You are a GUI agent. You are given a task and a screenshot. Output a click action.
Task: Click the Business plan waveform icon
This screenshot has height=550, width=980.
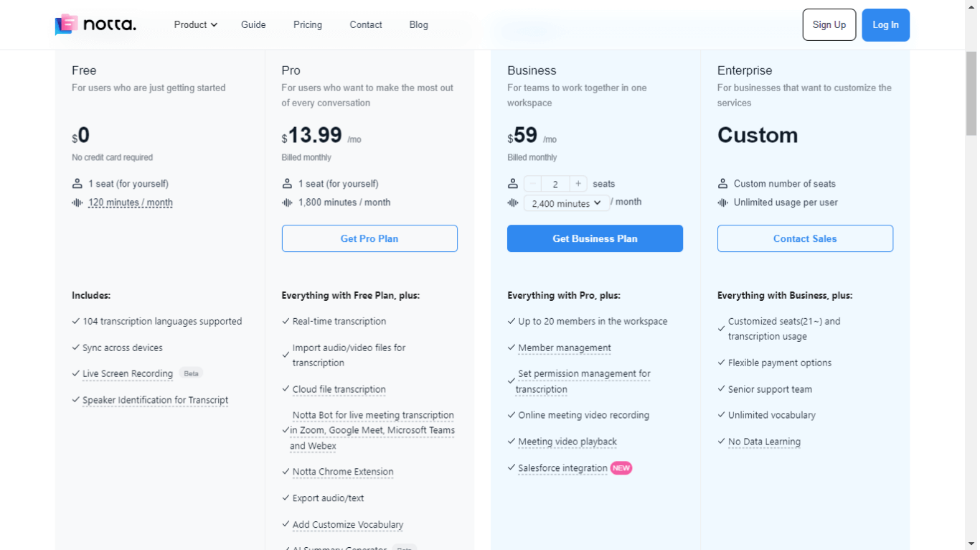[513, 202]
